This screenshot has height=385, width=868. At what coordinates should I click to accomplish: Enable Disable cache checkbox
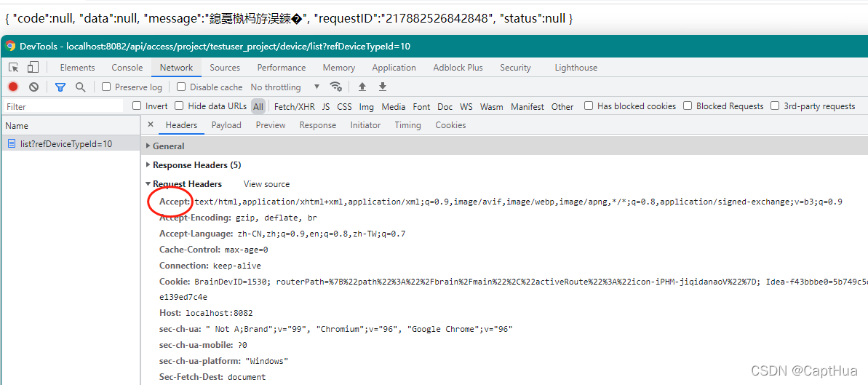(x=181, y=87)
